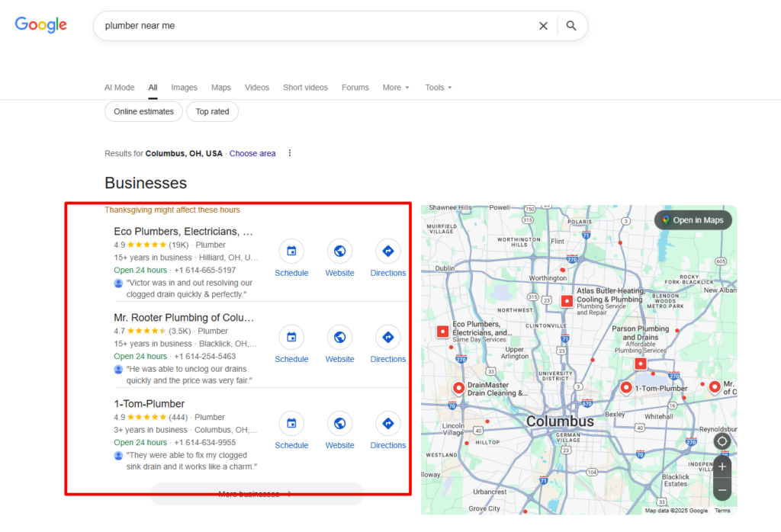Image resolution: width=781 pixels, height=532 pixels.
Task: Open Schedule for 1-Tom-Plumber
Action: [x=291, y=423]
